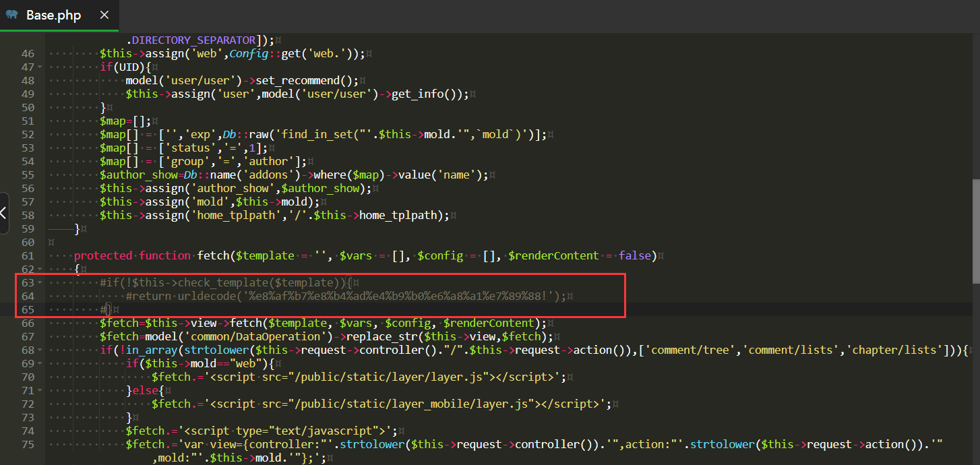Click the $map=[]; line
Screen dimensions: 980x465
tap(126, 121)
